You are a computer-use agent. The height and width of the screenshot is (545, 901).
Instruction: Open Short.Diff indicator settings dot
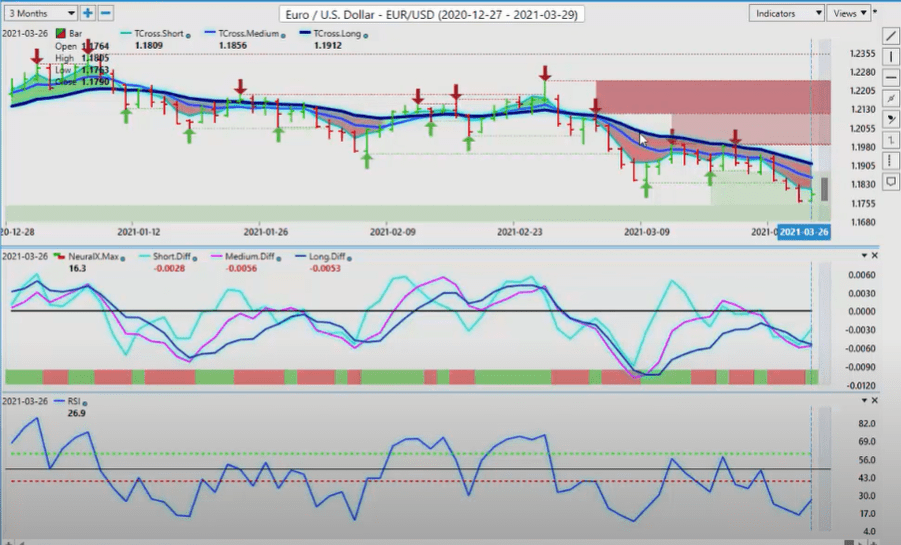pyautogui.click(x=195, y=258)
